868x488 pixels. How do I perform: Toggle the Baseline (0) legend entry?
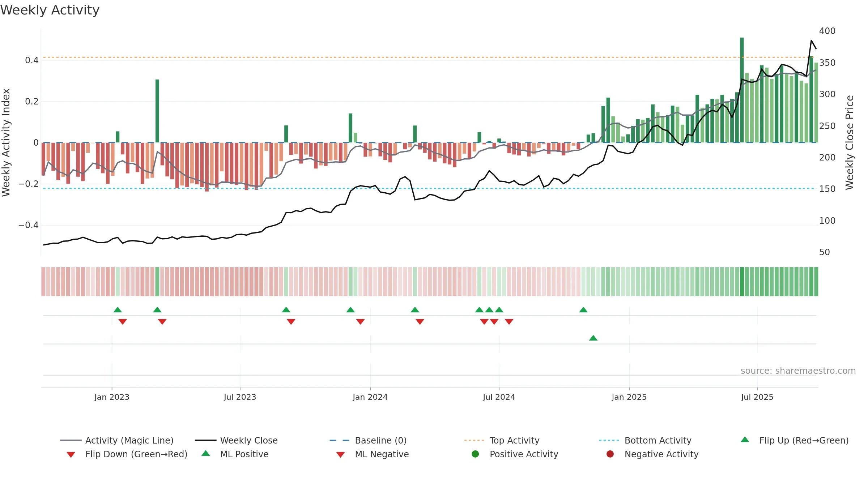(368, 440)
